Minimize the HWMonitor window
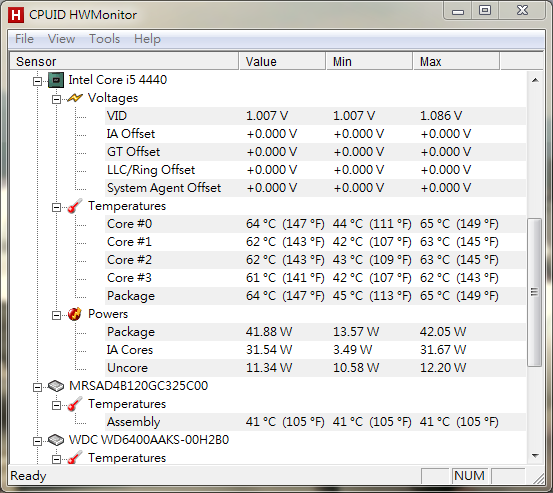This screenshot has height=493, width=553. point(458,11)
